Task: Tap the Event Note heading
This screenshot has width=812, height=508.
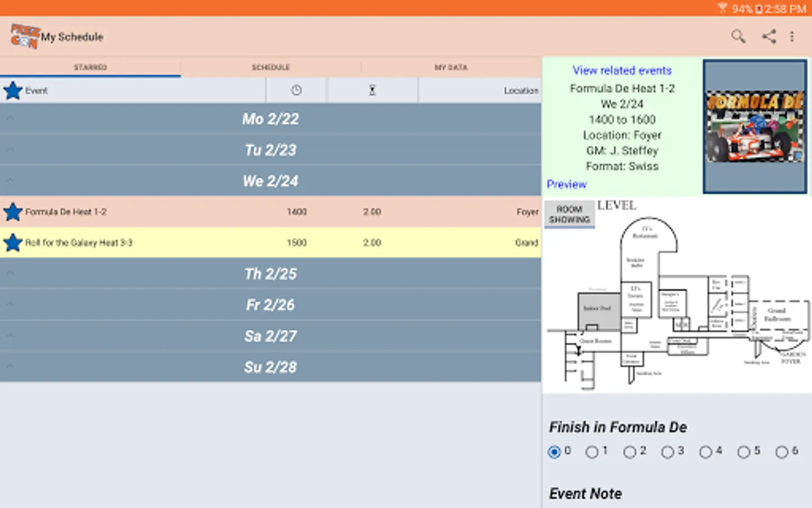Action: point(585,494)
